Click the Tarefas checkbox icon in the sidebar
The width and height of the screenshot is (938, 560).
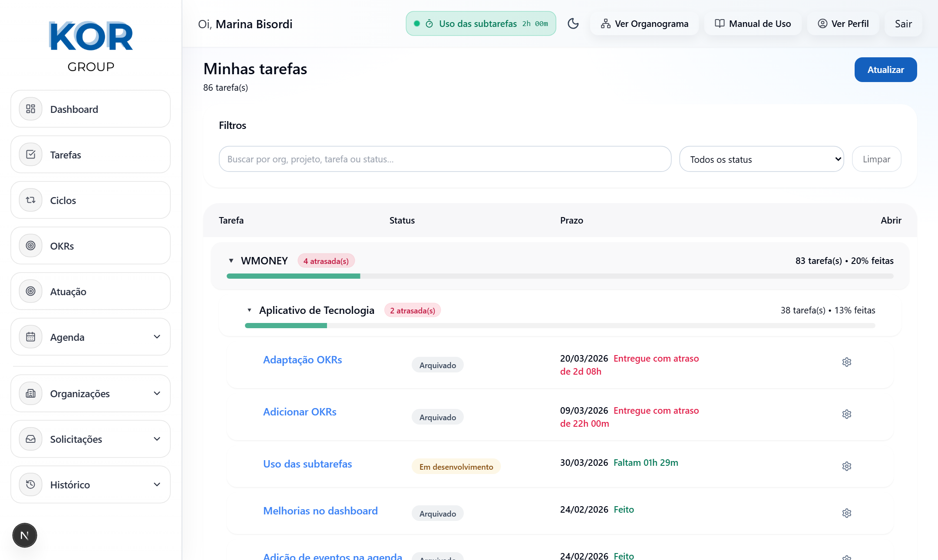(x=30, y=155)
